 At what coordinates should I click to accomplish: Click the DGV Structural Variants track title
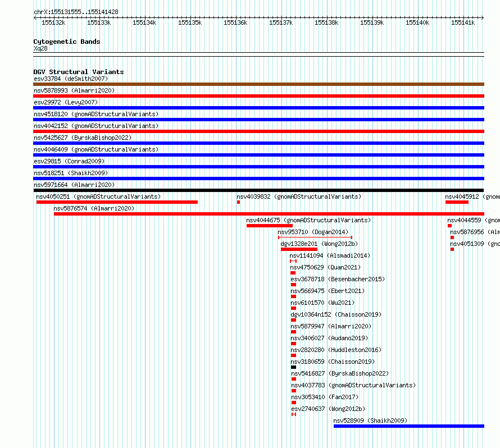[x=79, y=72]
